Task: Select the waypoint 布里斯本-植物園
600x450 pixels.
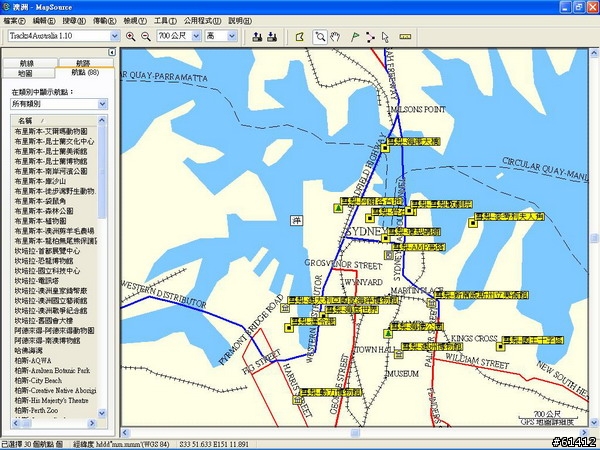Action: tap(40, 221)
